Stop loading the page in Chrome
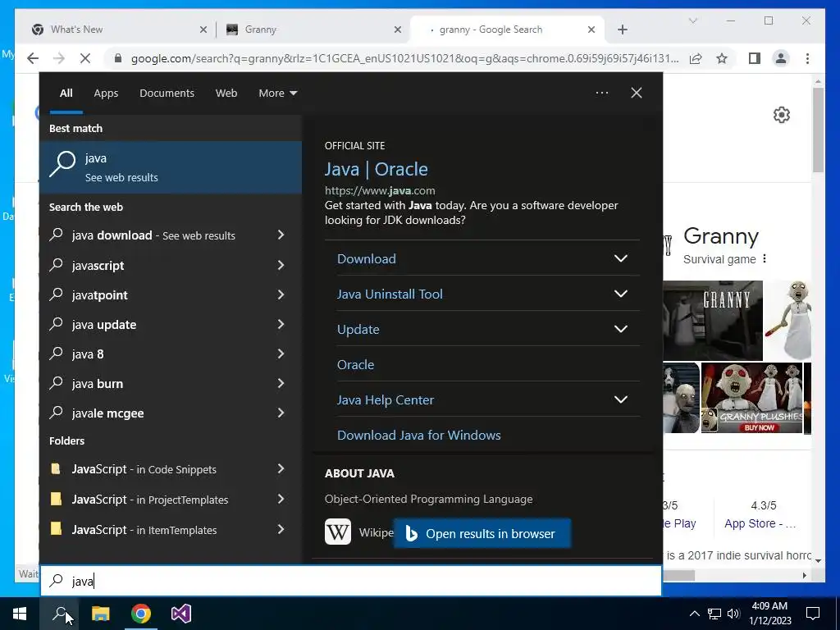This screenshot has height=630, width=840. click(85, 58)
